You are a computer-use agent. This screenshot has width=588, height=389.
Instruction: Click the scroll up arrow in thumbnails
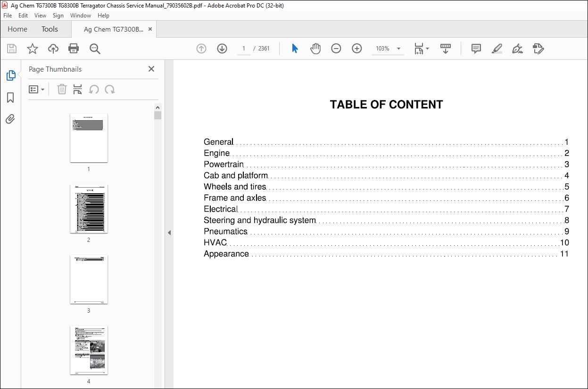point(158,108)
